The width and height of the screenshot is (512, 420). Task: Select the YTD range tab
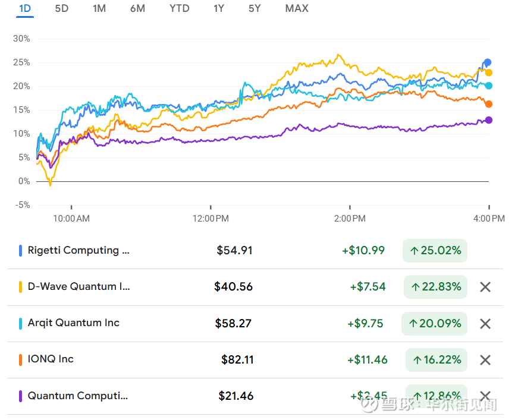coord(179,8)
